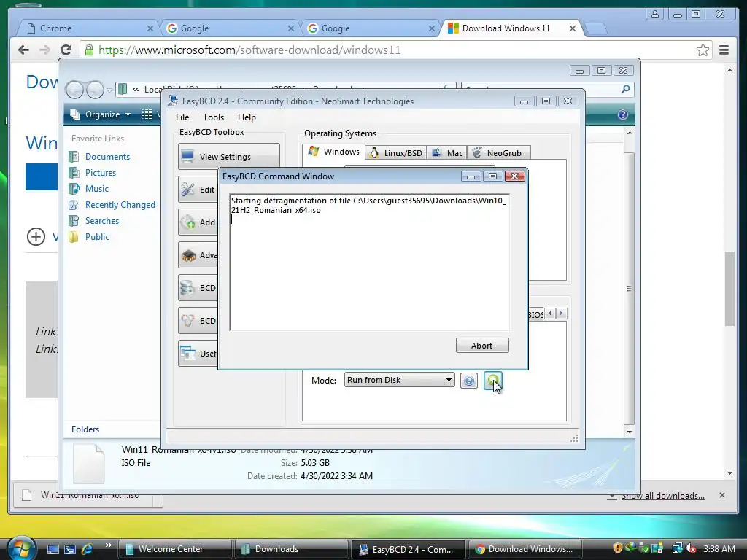Switch to Welcome Center taskbar button

pyautogui.click(x=174, y=549)
